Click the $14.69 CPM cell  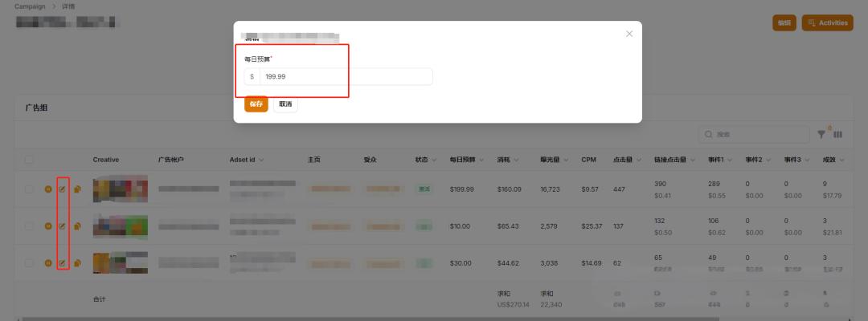pos(592,263)
